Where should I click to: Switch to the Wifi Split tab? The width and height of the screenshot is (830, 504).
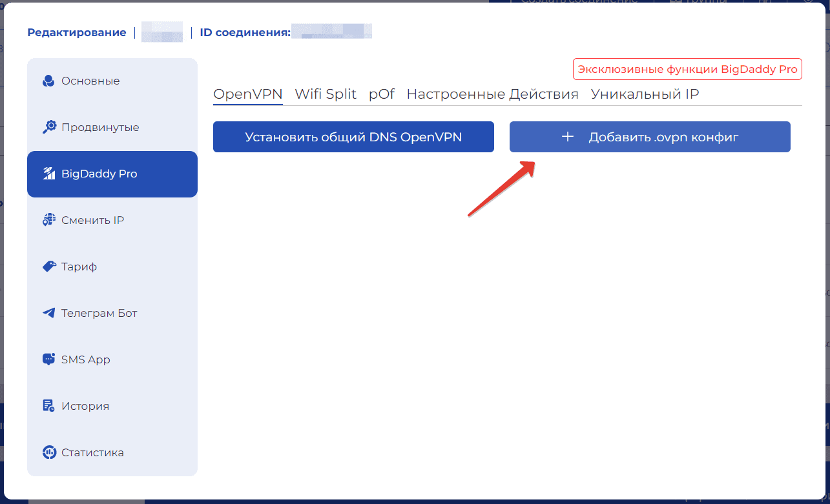(326, 94)
